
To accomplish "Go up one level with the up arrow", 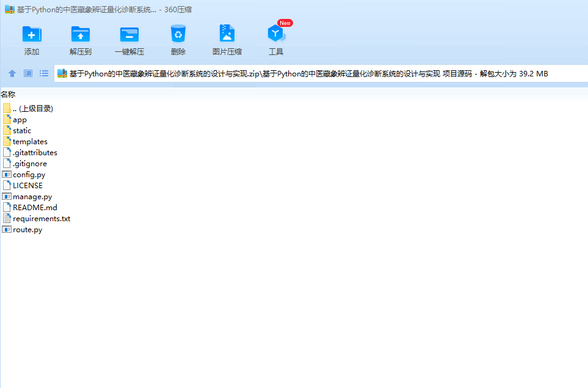I will (x=12, y=73).
